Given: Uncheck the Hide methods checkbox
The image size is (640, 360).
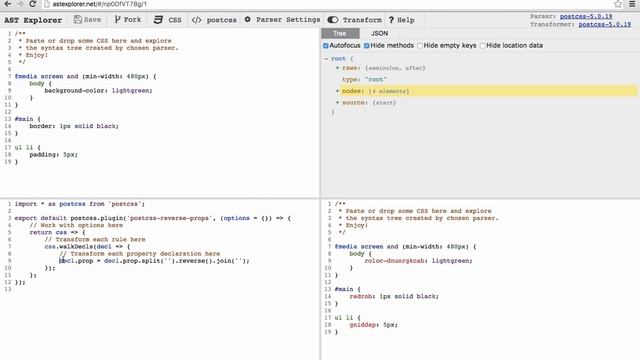Looking at the screenshot, I should [x=367, y=46].
